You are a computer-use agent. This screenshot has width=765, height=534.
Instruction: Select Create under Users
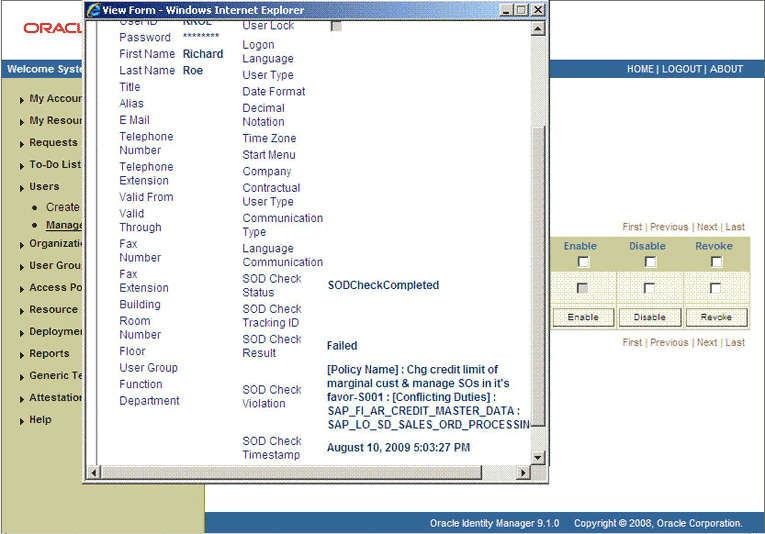pyautogui.click(x=62, y=207)
